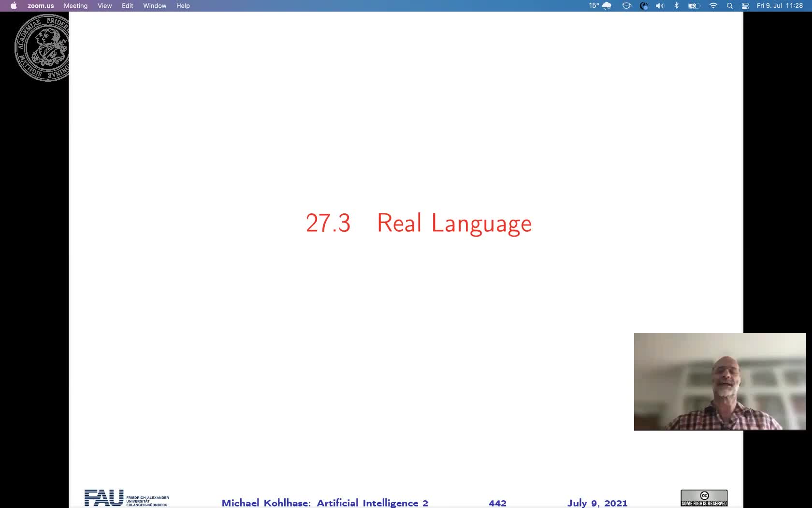Click the dark mode circular menu bar icon

click(644, 6)
